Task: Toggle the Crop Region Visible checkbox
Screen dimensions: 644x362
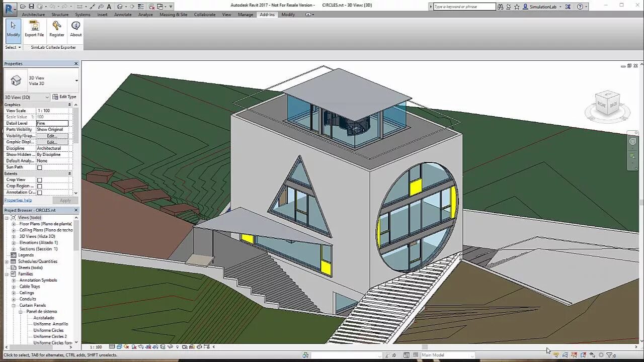Action: pos(39,186)
